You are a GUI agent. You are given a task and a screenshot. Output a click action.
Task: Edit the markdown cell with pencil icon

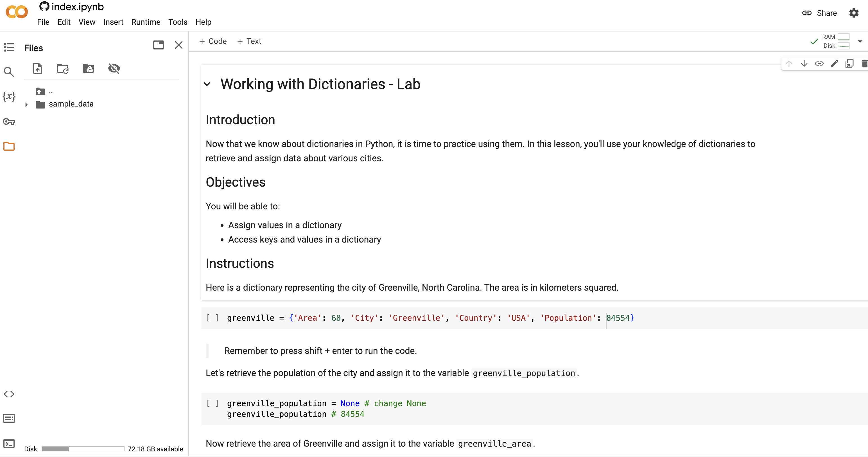pos(834,63)
